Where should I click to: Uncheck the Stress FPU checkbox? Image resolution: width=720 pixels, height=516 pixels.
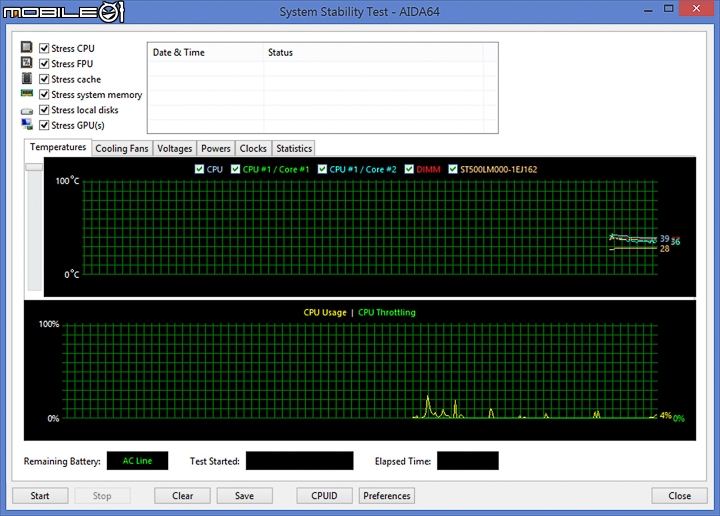point(44,63)
